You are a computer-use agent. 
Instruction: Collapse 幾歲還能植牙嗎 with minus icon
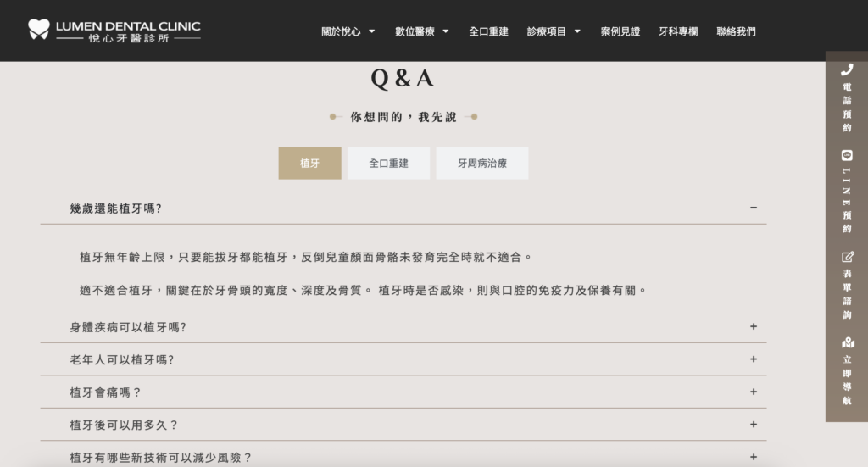point(754,208)
